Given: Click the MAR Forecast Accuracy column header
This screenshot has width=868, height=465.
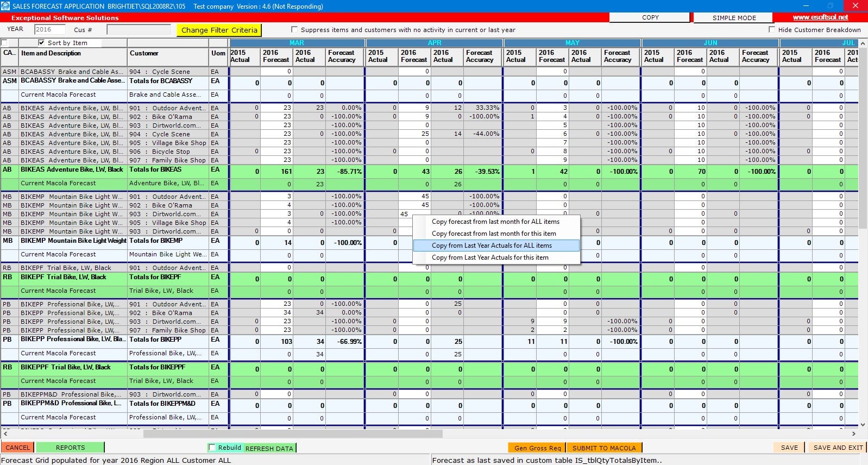Looking at the screenshot, I should (x=345, y=56).
